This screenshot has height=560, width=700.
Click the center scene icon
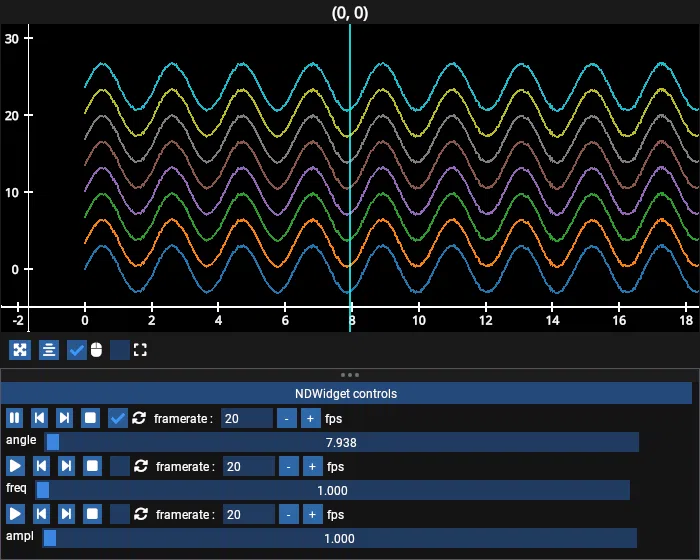(x=49, y=350)
